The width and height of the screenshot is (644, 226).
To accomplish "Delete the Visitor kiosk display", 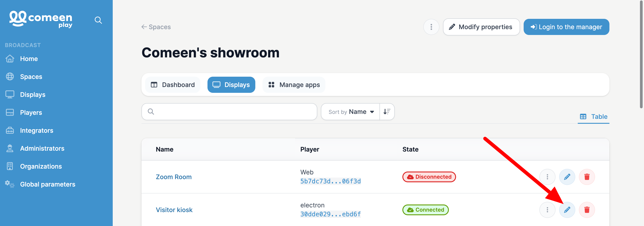I will tap(587, 210).
